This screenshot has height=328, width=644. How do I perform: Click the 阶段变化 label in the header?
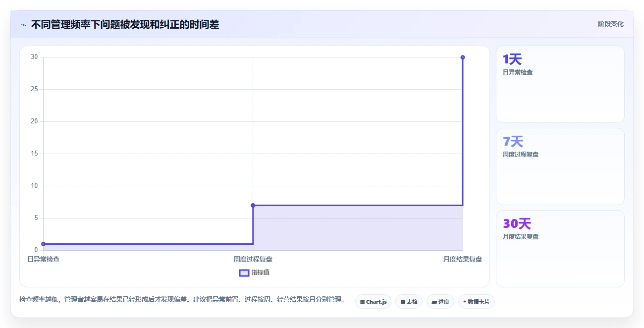click(610, 24)
